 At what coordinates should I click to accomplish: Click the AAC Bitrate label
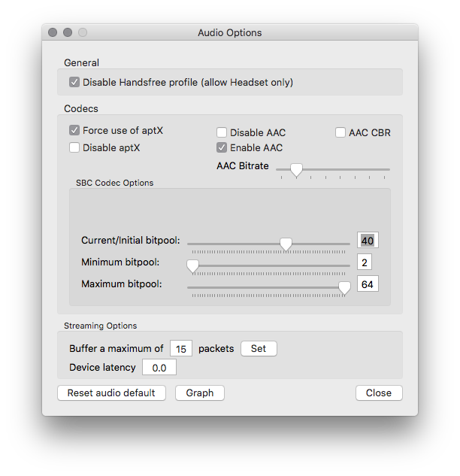(243, 165)
